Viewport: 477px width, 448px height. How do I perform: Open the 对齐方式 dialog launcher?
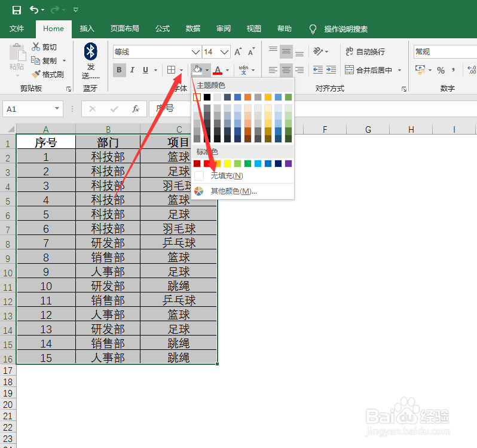point(404,89)
